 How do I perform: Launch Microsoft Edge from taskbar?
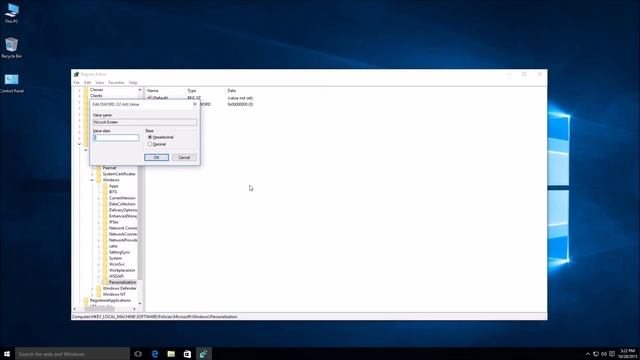pos(155,354)
